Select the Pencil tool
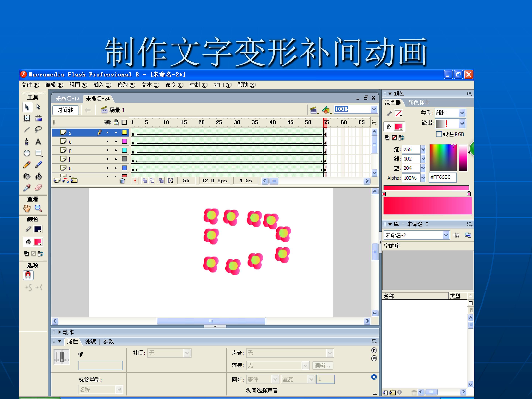Screen dimensions: 532x399 coord(27,165)
